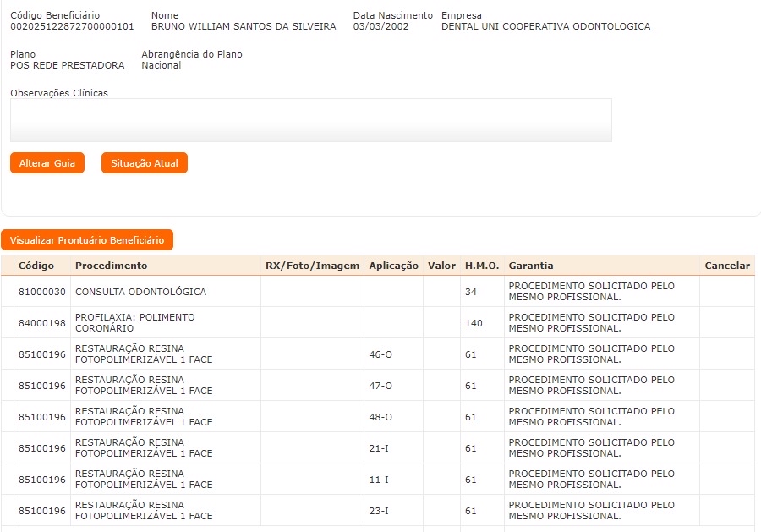Select the 11-I application cell
The height and width of the screenshot is (532, 761).
click(x=379, y=480)
